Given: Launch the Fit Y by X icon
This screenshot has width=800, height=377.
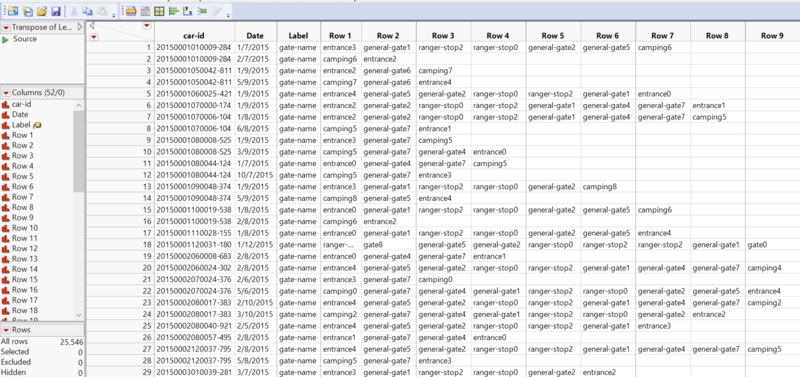Looking at the screenshot, I should pyautogui.click(x=188, y=11).
